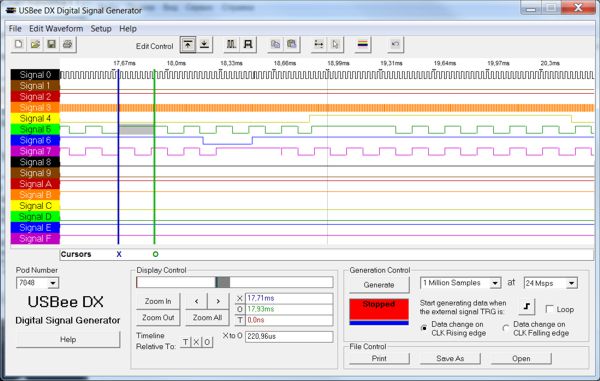Click the File Control Open button
The width and height of the screenshot is (600, 381).
pyautogui.click(x=521, y=359)
